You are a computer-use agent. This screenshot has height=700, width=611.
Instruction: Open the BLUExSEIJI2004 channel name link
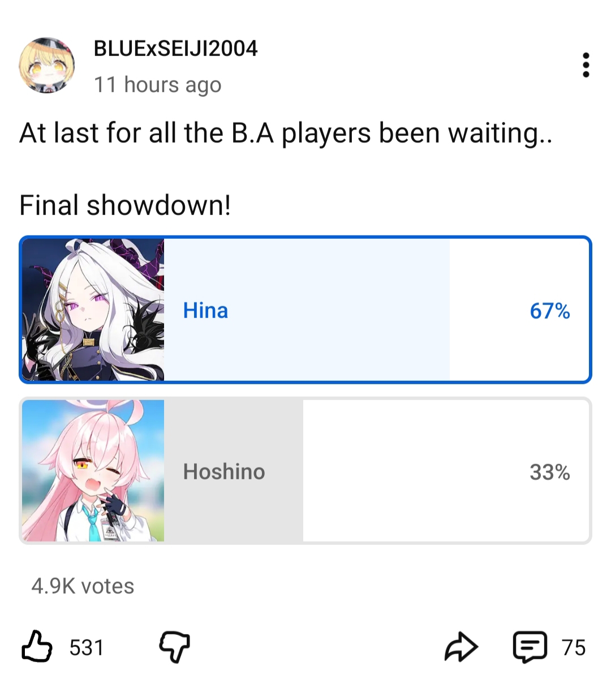coord(175,49)
